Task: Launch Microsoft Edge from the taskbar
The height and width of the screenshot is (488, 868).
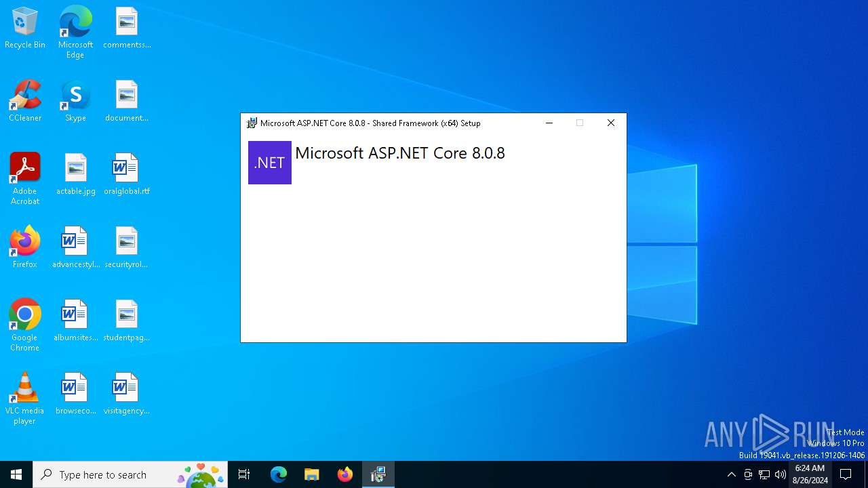Action: [x=279, y=474]
